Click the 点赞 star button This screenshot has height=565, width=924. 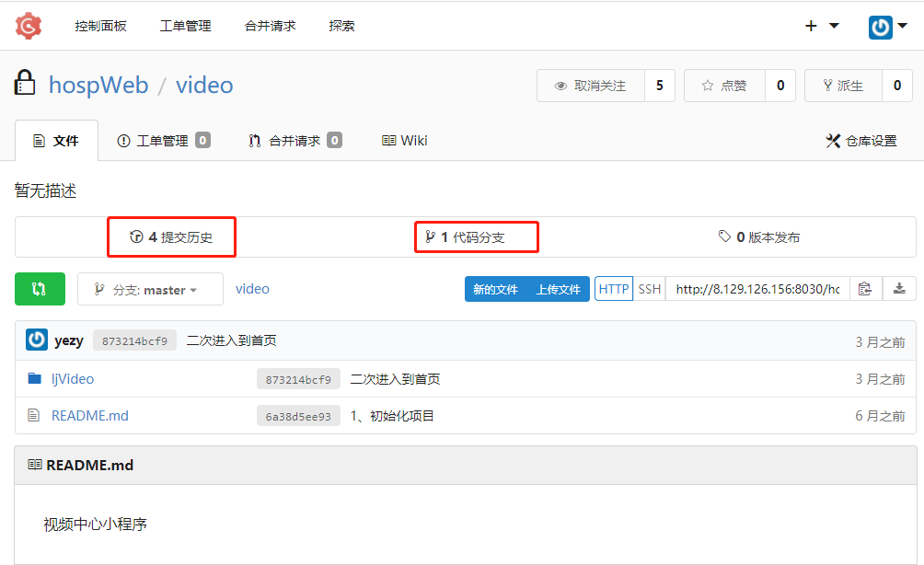(724, 86)
